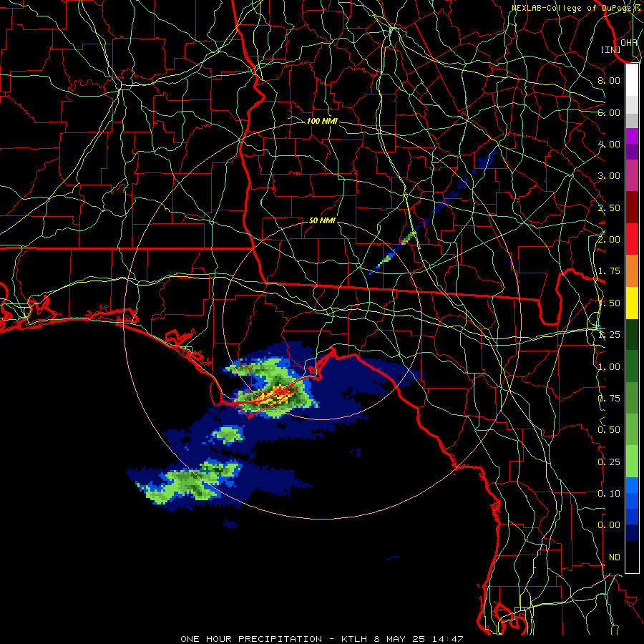Image resolution: width=644 pixels, height=644 pixels.
Task: Click the ND legend label
Action: pos(615,557)
